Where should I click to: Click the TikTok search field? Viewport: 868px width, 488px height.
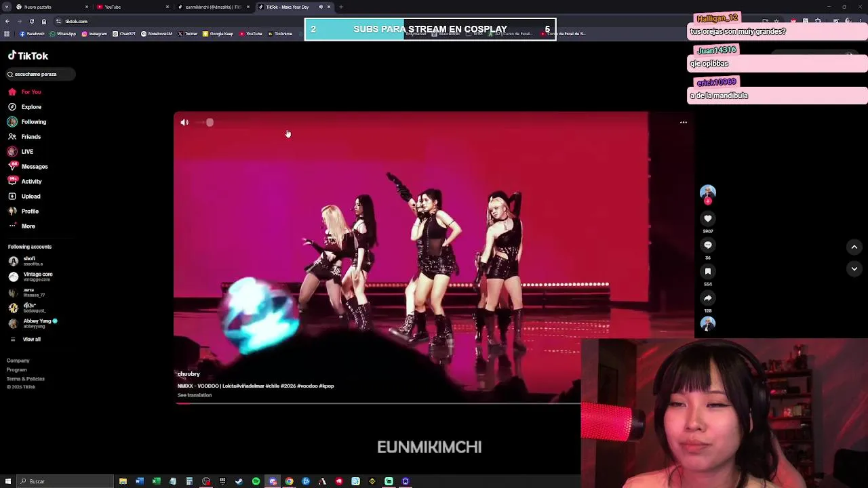41,74
